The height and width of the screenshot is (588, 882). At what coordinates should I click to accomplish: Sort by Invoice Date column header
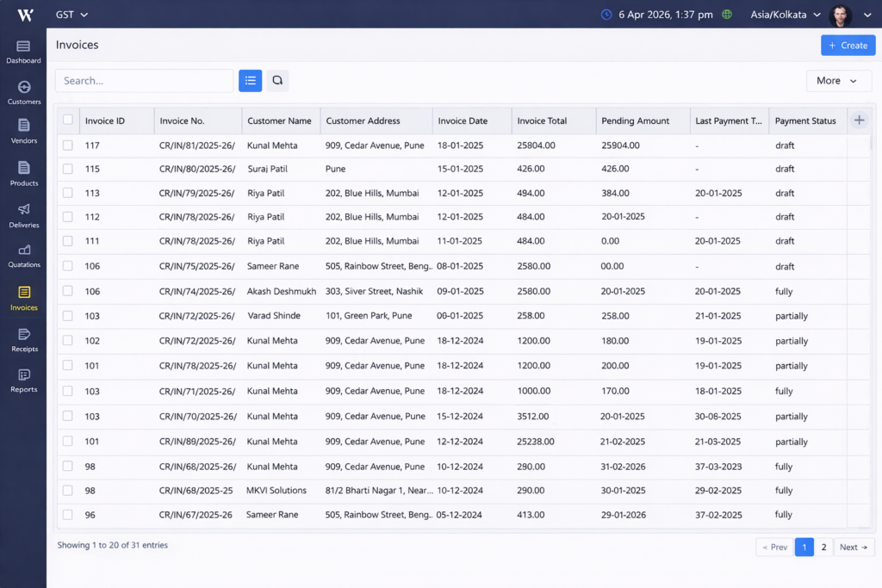[x=463, y=121]
